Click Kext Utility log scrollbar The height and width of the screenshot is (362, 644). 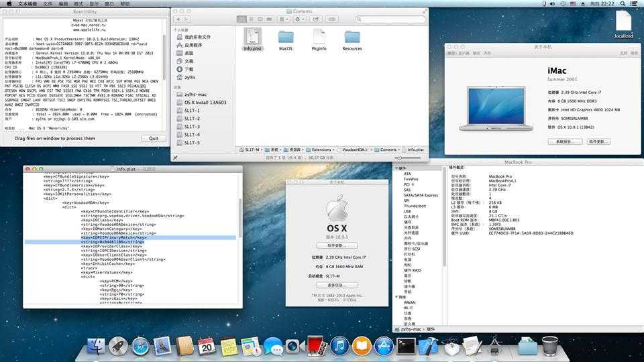pos(165,58)
